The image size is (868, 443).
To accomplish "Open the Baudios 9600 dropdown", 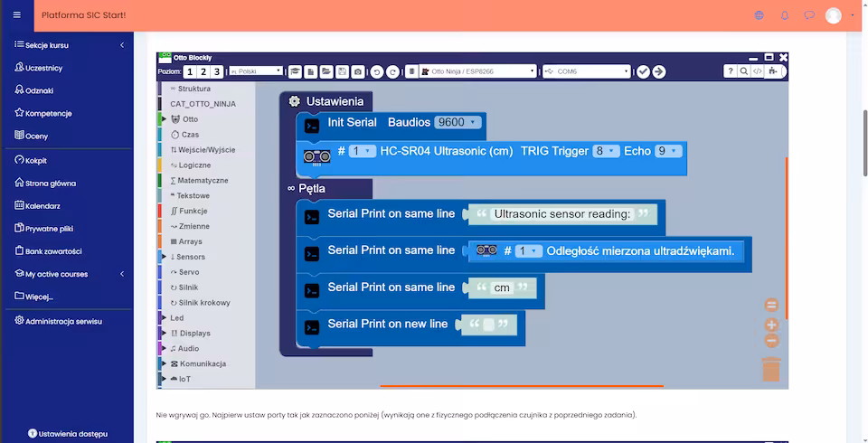I will coord(457,122).
